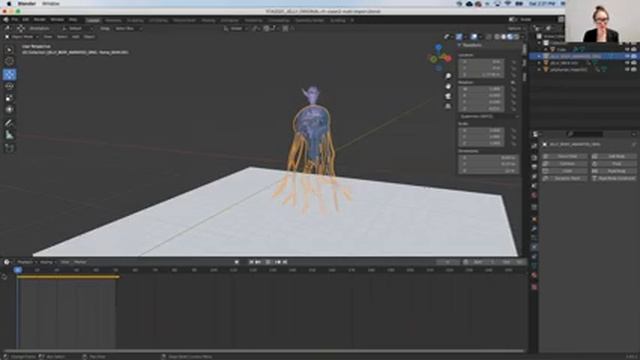Toggle viewport overlays button

tap(474, 37)
